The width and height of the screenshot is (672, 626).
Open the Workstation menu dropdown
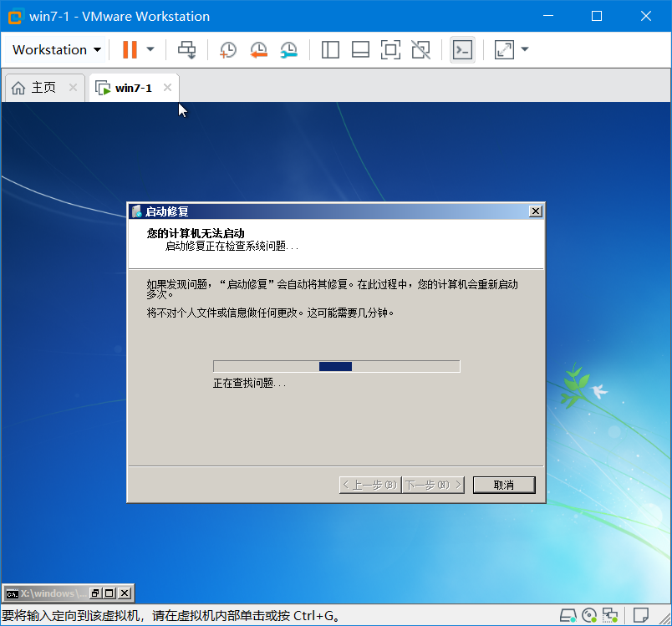(x=57, y=49)
